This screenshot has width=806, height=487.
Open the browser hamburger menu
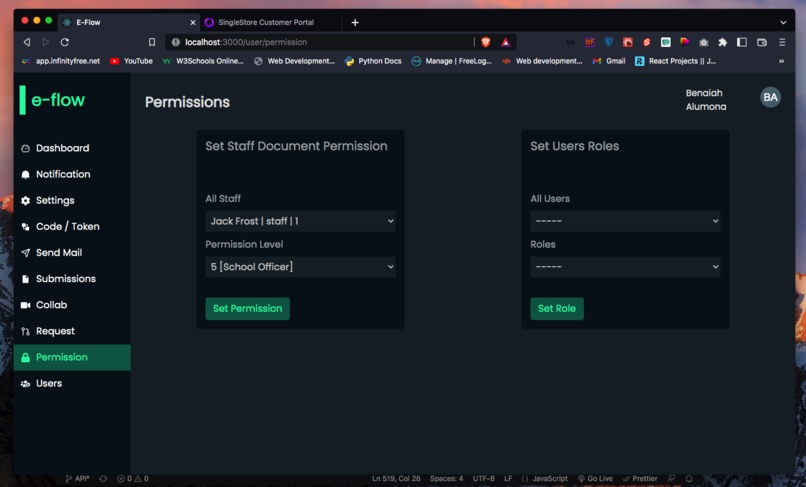click(782, 42)
